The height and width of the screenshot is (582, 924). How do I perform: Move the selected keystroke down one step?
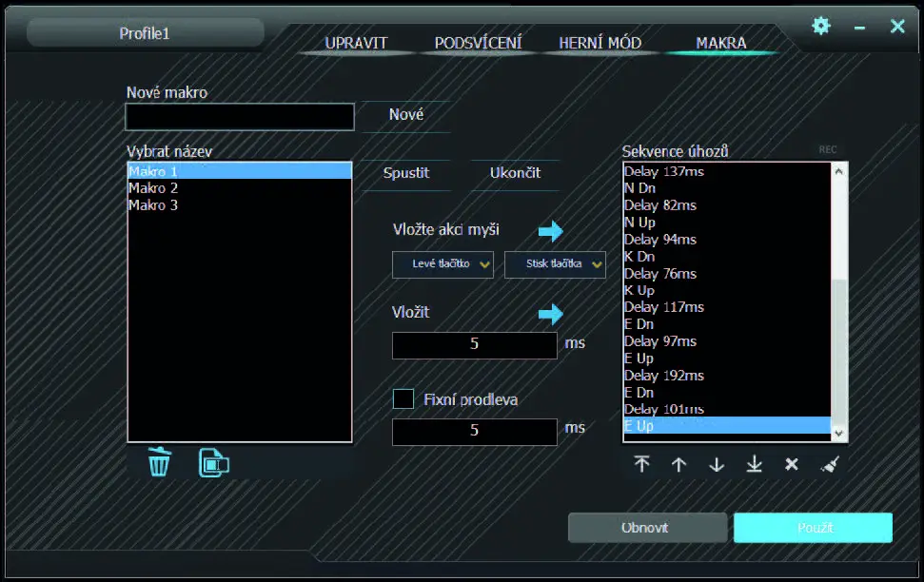717,465
